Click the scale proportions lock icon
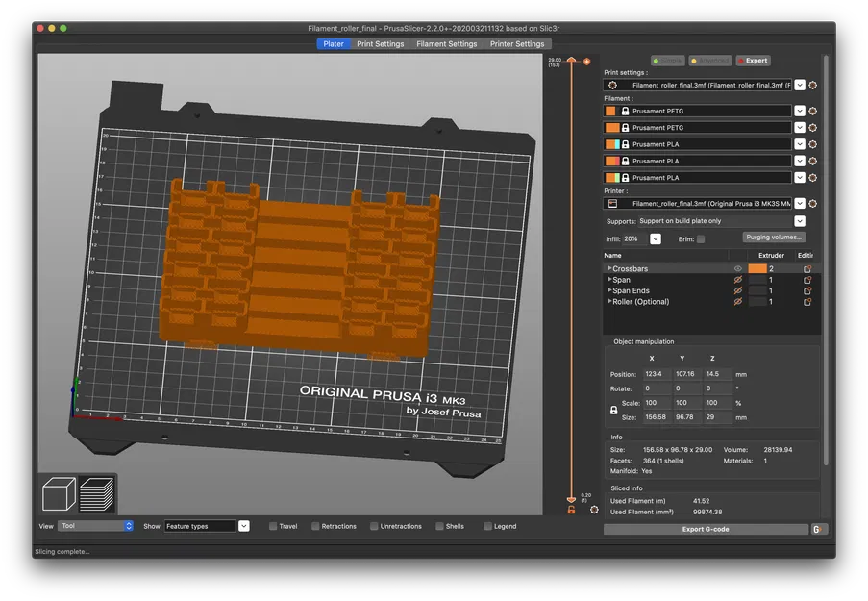868x601 pixels. pyautogui.click(x=614, y=410)
